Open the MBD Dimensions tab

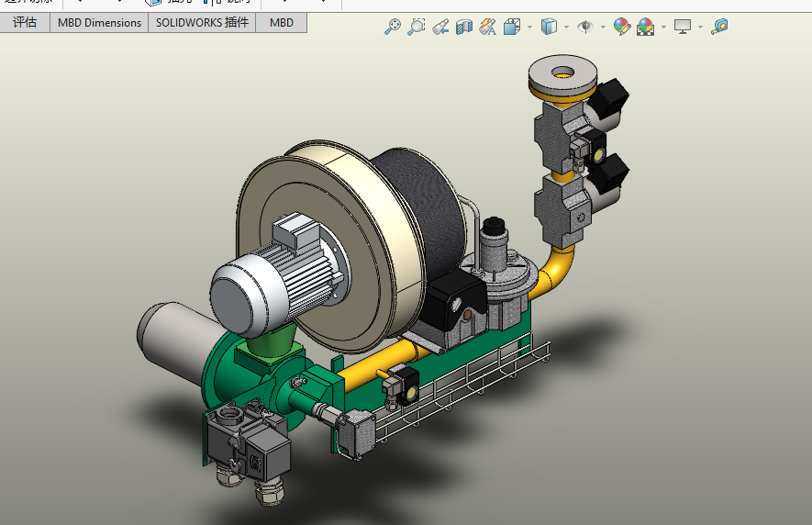pos(99,22)
